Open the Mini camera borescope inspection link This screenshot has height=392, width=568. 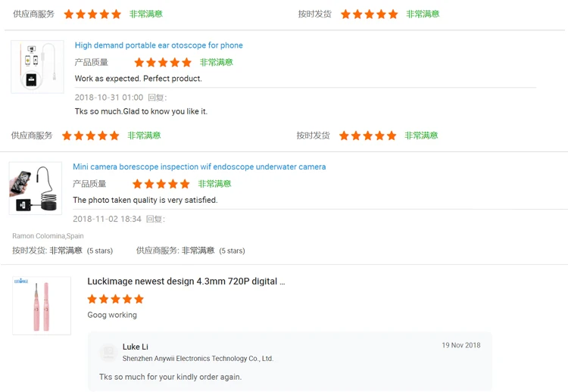click(x=198, y=166)
